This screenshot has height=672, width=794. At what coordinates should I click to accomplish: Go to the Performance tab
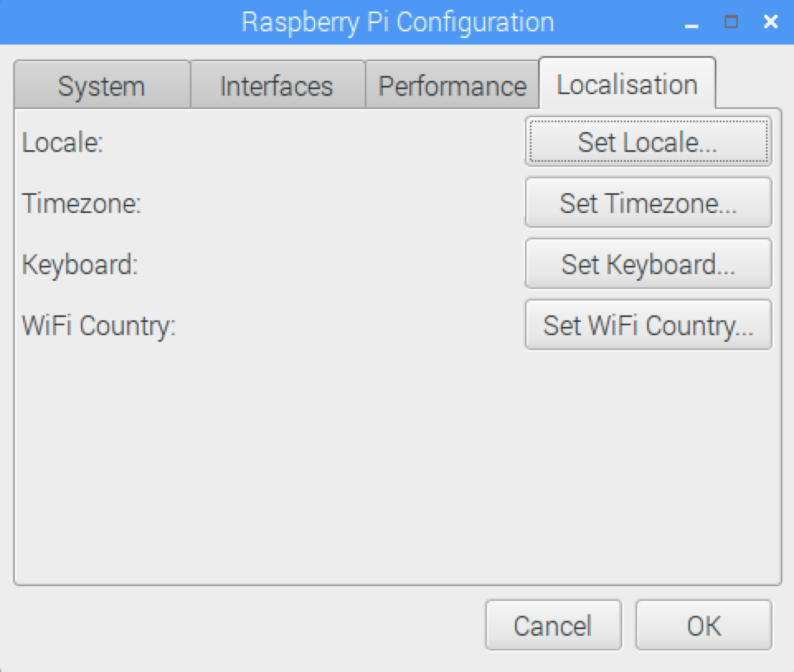[x=452, y=86]
